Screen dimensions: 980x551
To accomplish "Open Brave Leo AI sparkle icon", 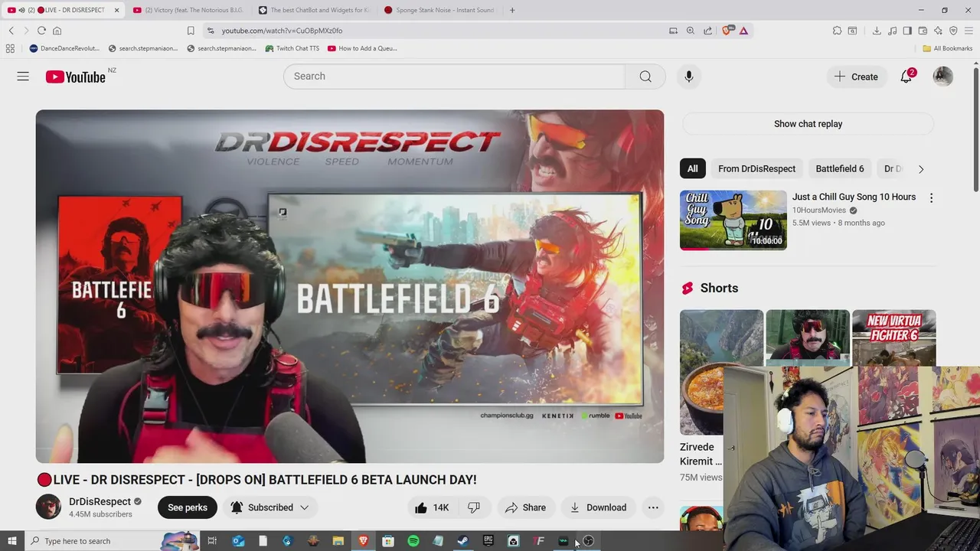I will click(x=938, y=31).
